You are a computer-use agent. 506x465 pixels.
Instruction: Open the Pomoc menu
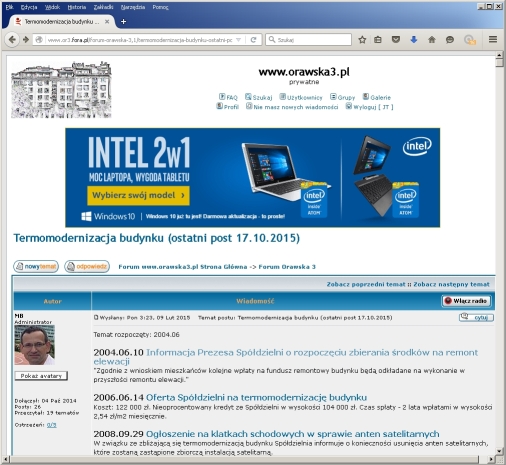point(160,7)
